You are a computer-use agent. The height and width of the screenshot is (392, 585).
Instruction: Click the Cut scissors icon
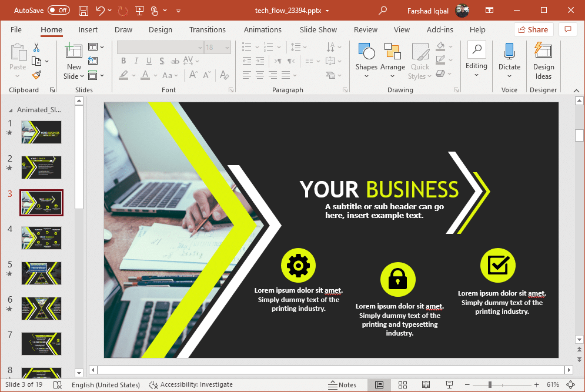(x=36, y=48)
